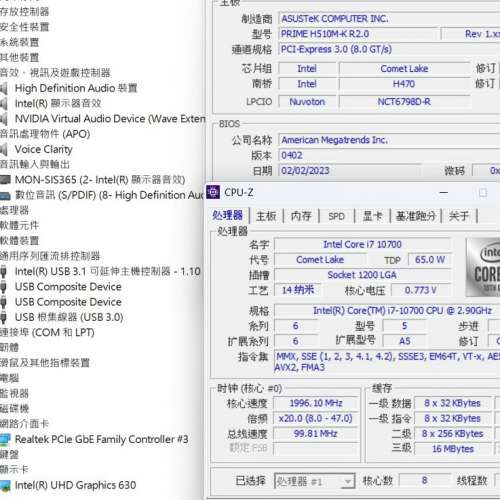
Task: Click the NVIDIA Virtual Audio Device speaker icon
Action: (x=4, y=119)
